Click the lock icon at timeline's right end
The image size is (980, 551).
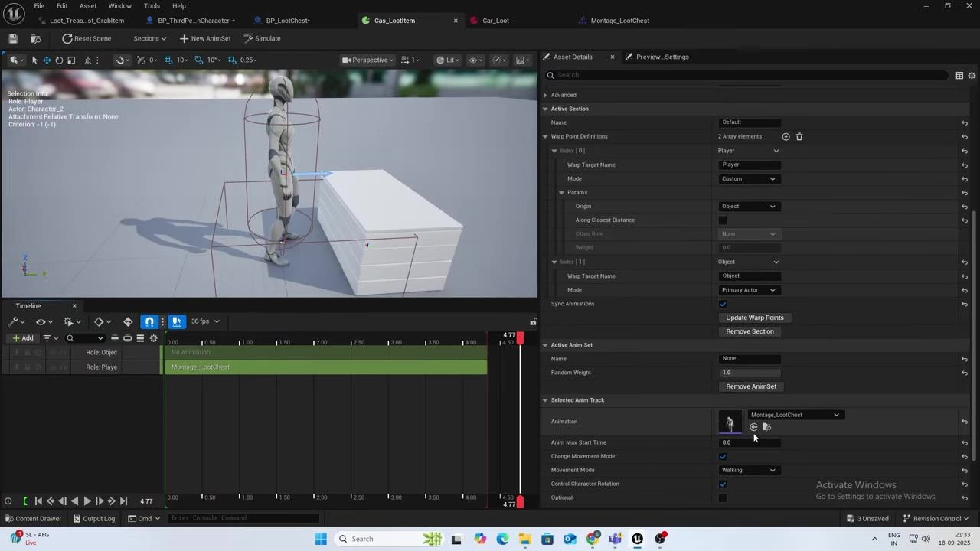[x=534, y=321]
